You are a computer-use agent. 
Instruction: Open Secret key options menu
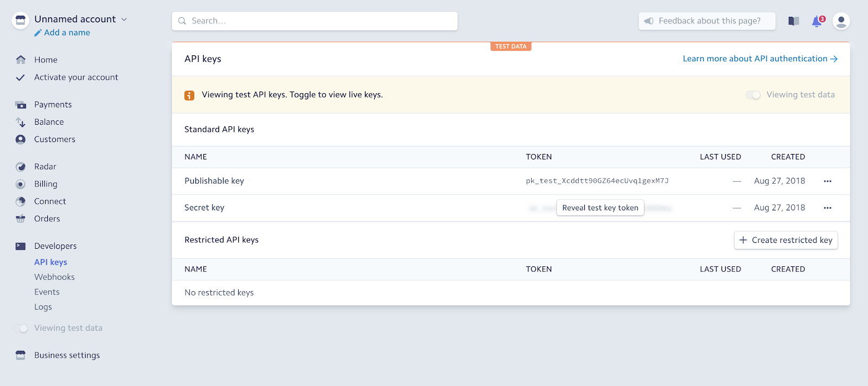pyautogui.click(x=827, y=208)
